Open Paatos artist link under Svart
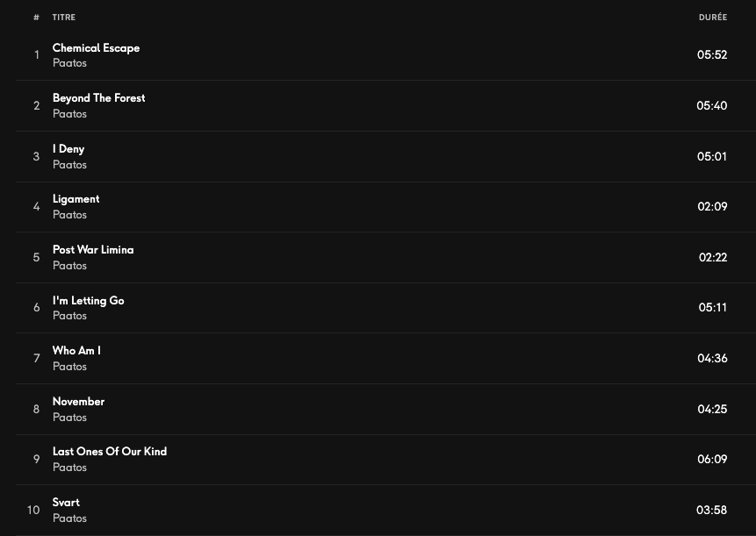 [69, 518]
